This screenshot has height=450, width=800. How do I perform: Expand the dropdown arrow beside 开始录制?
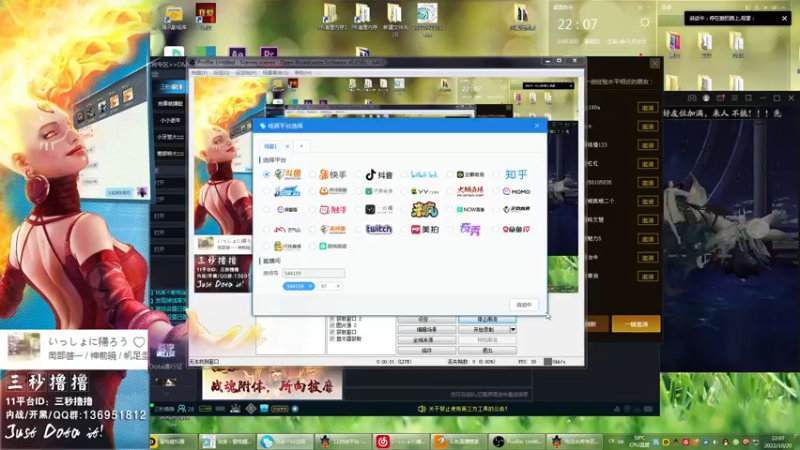(513, 330)
